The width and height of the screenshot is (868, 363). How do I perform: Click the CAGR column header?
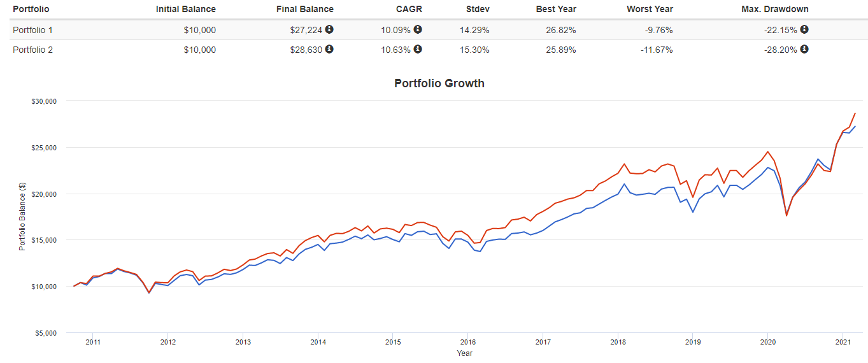coord(410,10)
